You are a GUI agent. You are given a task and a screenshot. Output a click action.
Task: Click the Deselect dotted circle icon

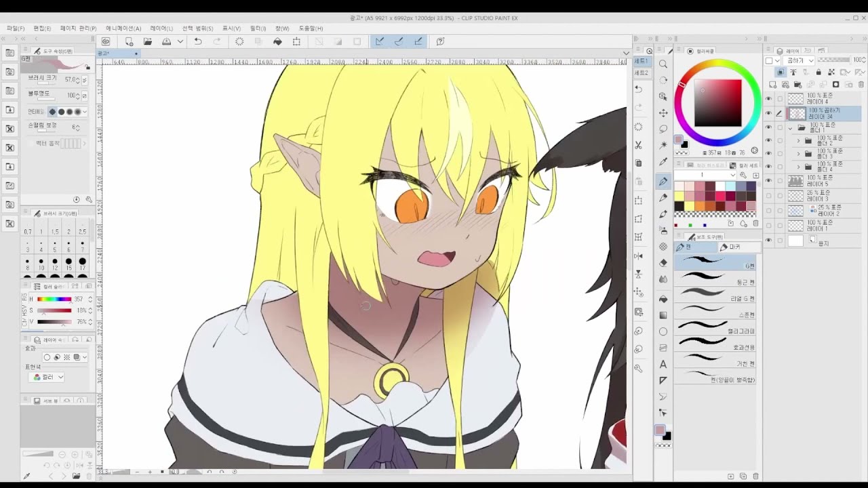click(239, 41)
